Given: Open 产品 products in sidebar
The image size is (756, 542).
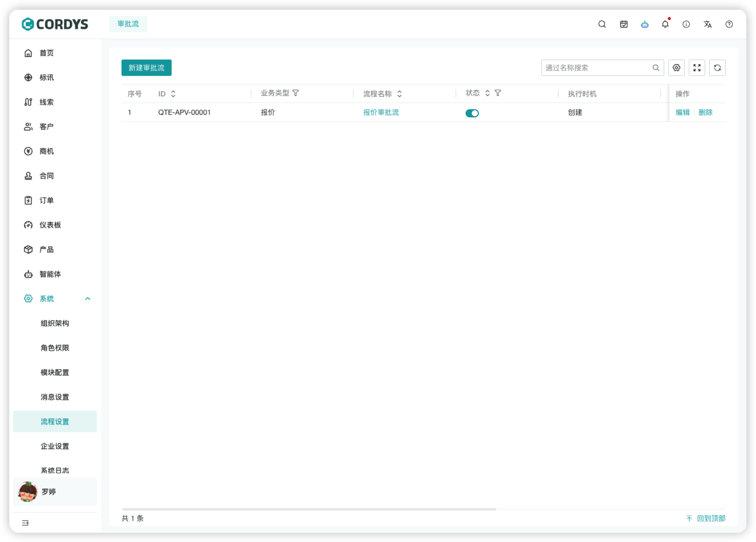Looking at the screenshot, I should (x=55, y=249).
